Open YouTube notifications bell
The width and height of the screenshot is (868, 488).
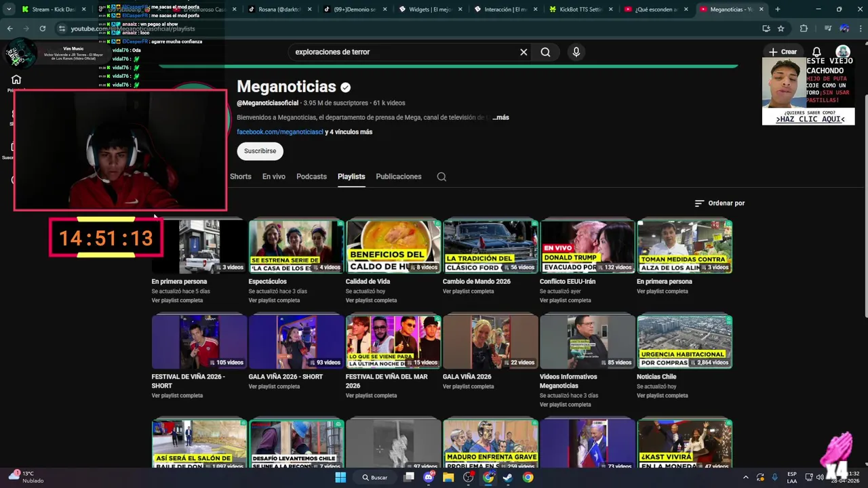click(816, 52)
